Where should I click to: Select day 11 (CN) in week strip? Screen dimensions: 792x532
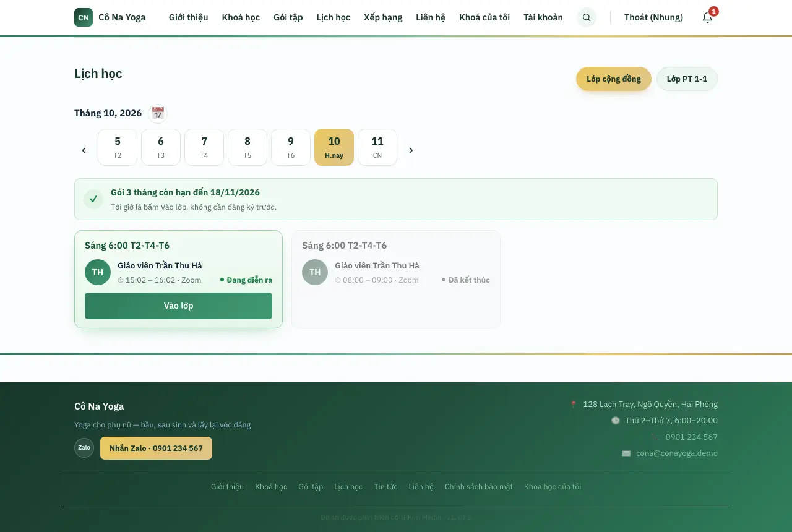coord(377,147)
